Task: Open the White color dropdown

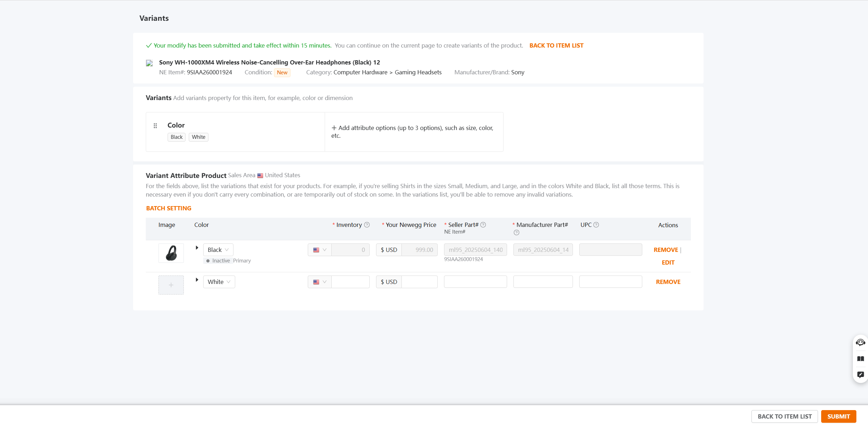Action: click(x=219, y=282)
